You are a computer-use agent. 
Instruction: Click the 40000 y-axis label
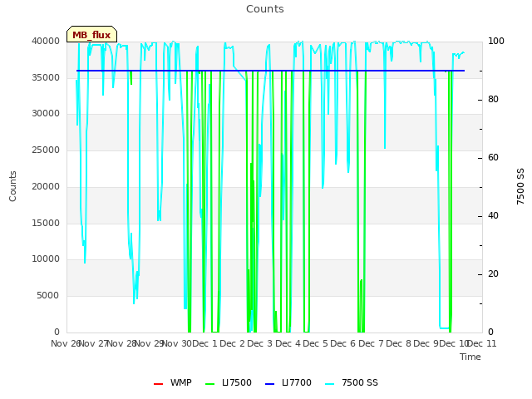(x=46, y=41)
